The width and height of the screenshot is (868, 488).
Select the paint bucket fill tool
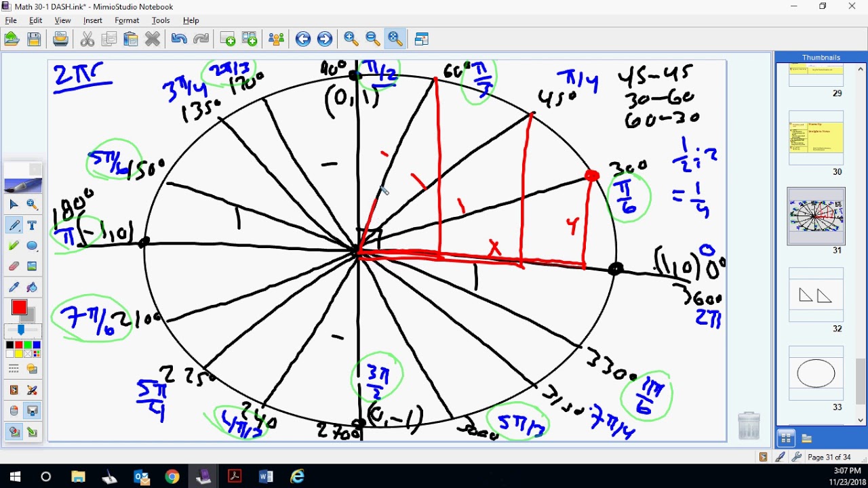(32, 287)
